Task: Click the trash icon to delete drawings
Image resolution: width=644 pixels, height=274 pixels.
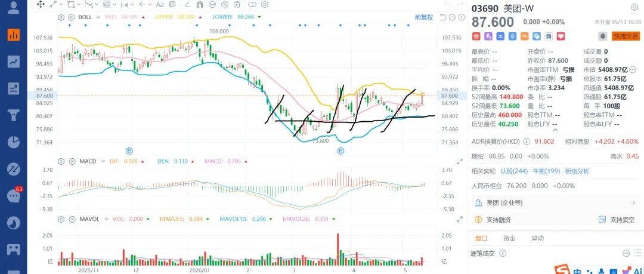Action: coord(237,5)
